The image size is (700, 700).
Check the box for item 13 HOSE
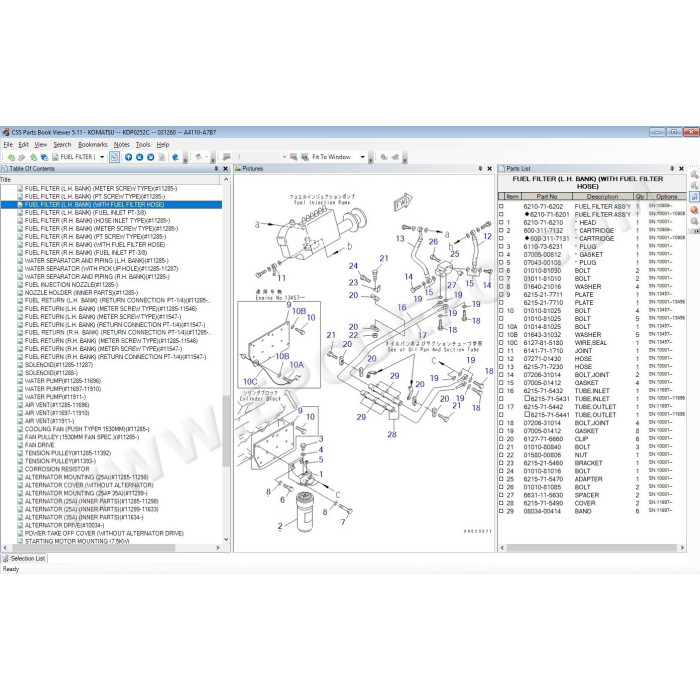(501, 367)
